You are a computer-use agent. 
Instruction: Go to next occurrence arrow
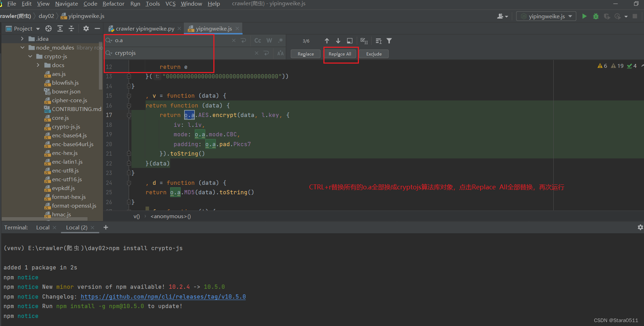pos(338,41)
